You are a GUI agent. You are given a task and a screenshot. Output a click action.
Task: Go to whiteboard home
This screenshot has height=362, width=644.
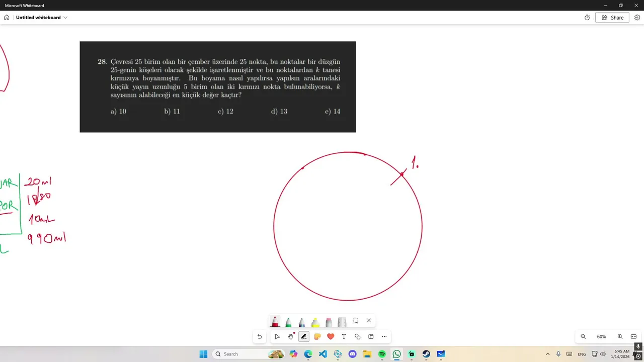7,18
